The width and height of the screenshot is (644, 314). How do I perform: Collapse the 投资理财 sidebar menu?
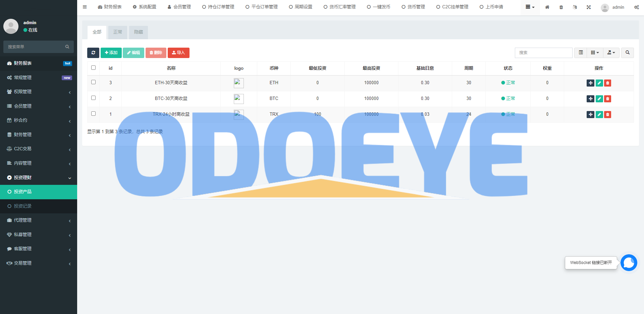pyautogui.click(x=39, y=178)
